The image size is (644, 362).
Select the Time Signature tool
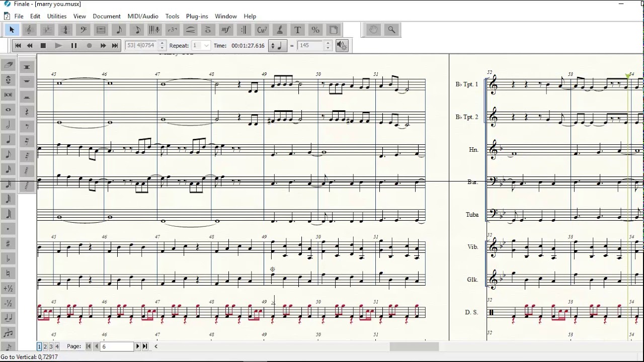coord(65,30)
